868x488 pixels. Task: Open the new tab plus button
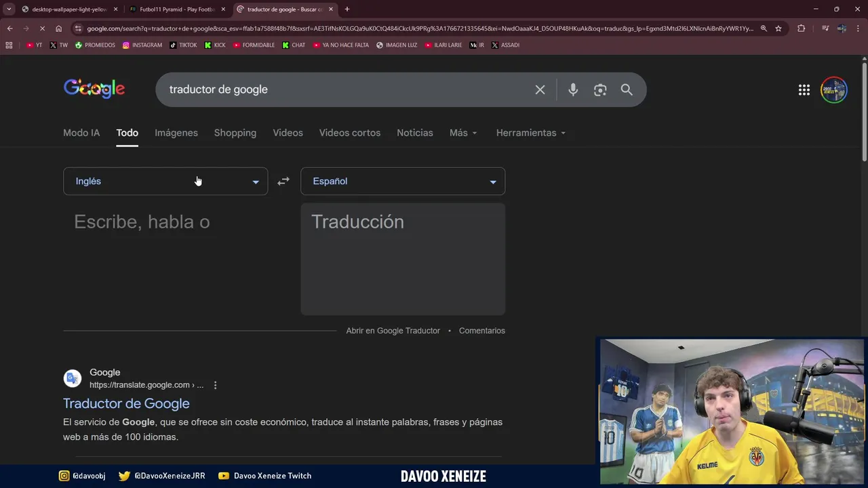347,9
